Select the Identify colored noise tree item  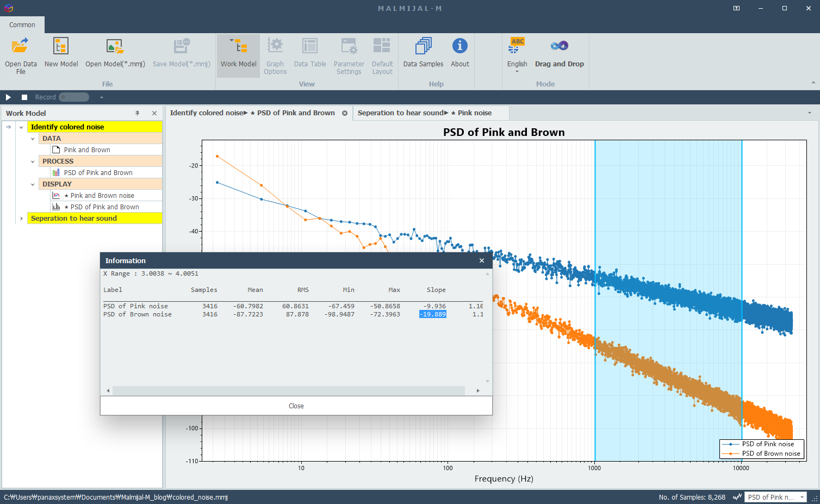[x=95, y=127]
